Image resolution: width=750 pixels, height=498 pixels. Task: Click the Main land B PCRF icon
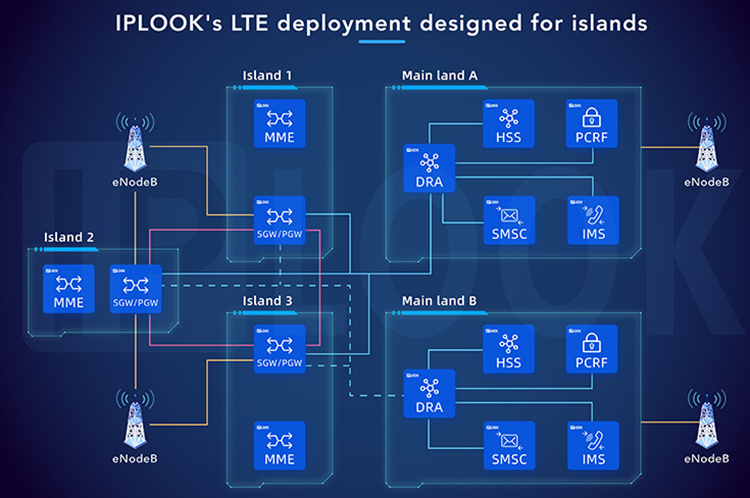[x=592, y=349]
